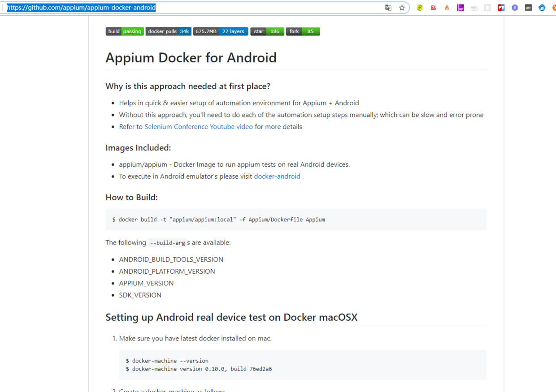Viewport: 556px width, 392px height.
Task: Open the green plus extension icon
Action: point(420,8)
